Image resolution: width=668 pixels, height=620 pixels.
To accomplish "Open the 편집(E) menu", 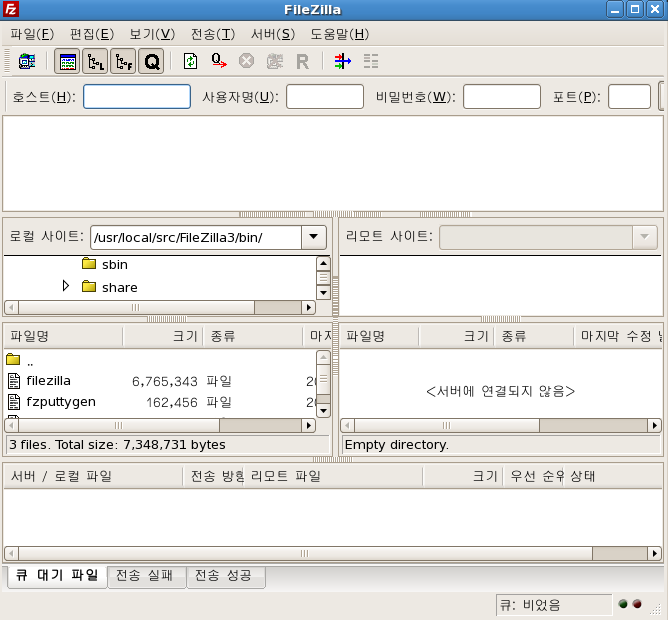I will click(x=92, y=34).
